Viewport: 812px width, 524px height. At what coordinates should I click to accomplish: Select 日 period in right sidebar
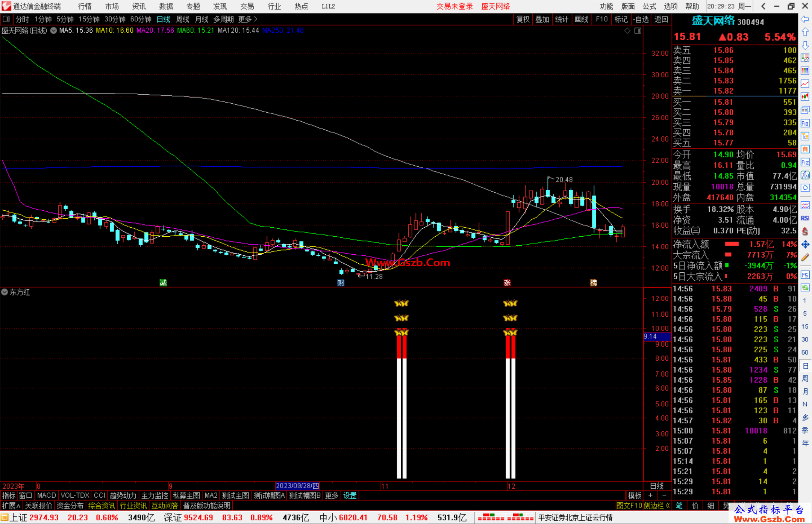(805, 366)
